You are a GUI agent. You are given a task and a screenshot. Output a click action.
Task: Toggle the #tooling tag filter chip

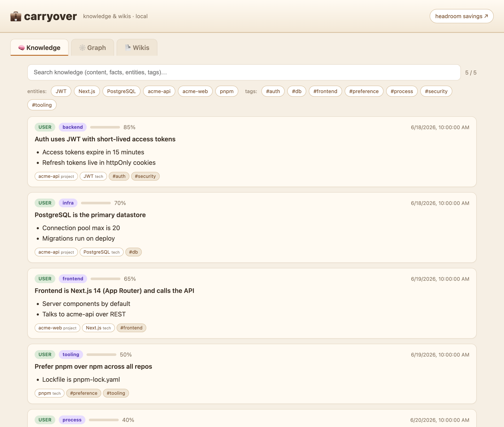(42, 105)
